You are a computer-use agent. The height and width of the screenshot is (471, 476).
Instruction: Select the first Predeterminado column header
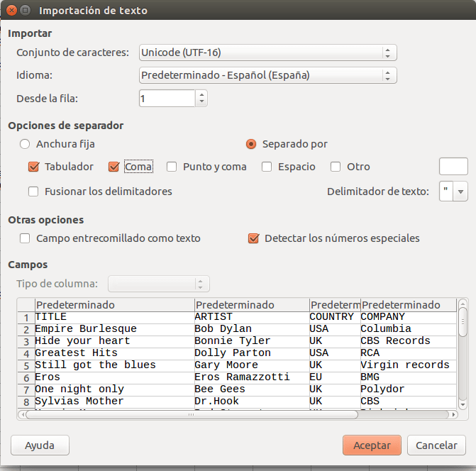[x=114, y=305]
